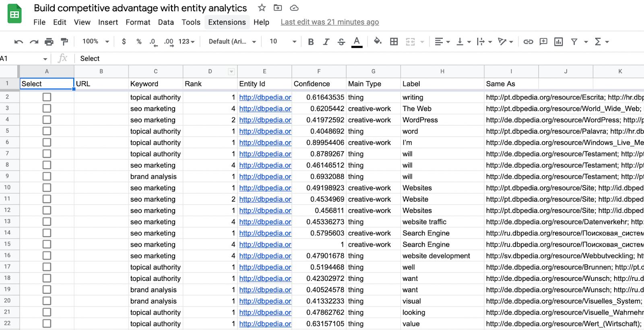Screen dimensions: 644x330
Task: Open Google Sheets home logo
Action: (x=14, y=14)
